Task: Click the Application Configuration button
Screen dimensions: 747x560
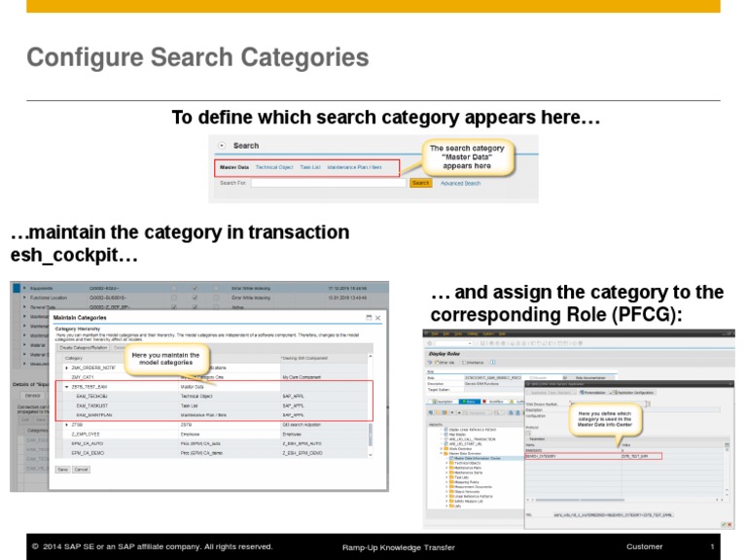Action: point(632,393)
